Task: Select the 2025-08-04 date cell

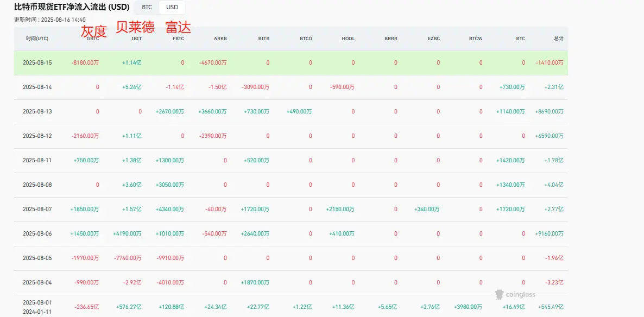Action: tap(36, 282)
